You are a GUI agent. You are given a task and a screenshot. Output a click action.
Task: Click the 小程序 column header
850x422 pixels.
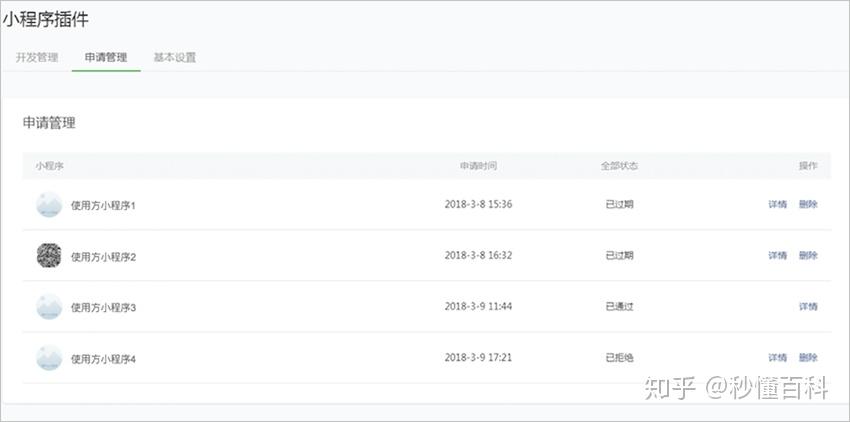click(49, 166)
